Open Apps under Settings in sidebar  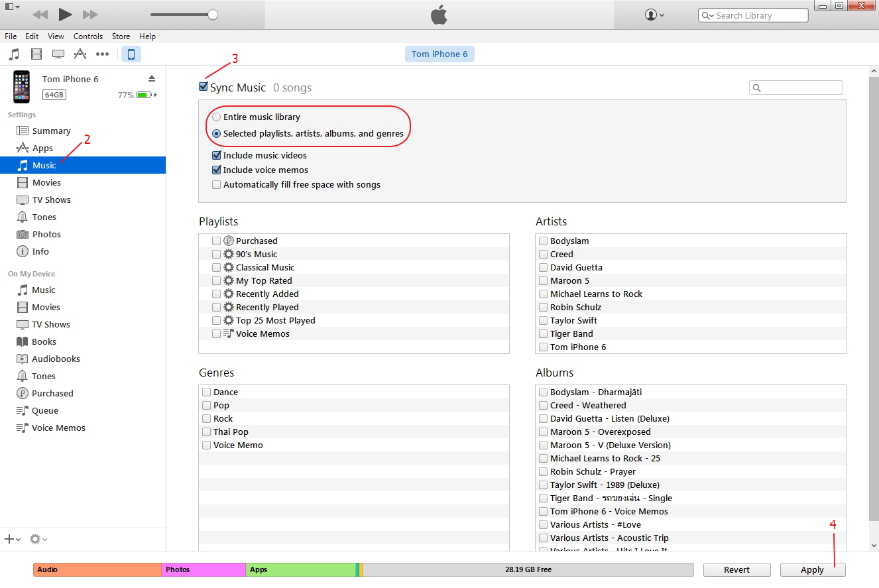point(83,148)
